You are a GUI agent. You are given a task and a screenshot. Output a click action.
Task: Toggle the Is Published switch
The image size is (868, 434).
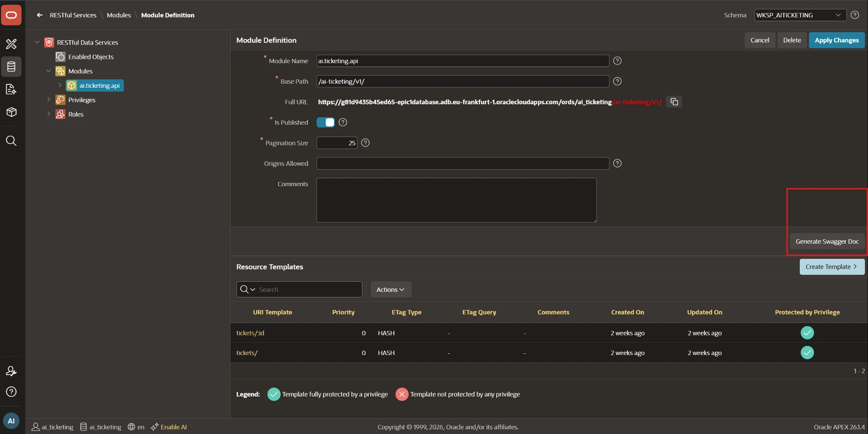tap(325, 122)
